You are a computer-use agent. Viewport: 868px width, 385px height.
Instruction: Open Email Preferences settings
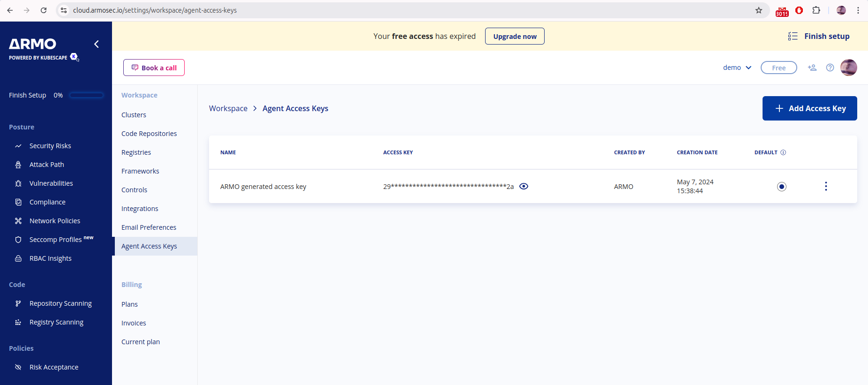pos(149,227)
